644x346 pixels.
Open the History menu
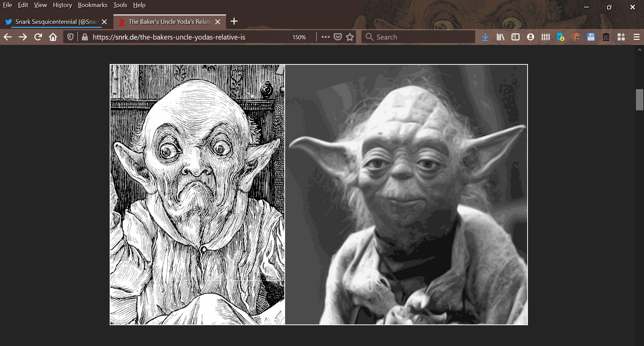(x=62, y=5)
